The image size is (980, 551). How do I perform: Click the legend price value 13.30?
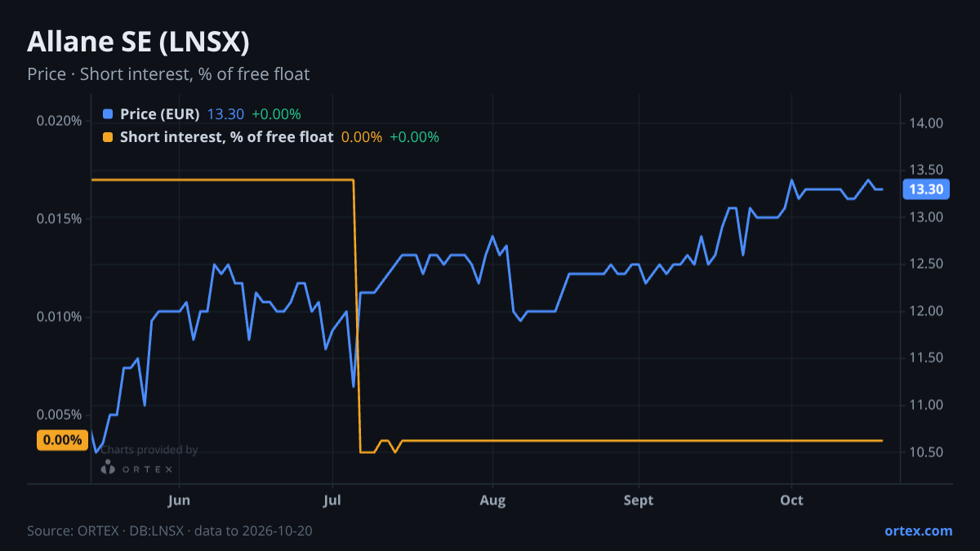(225, 114)
